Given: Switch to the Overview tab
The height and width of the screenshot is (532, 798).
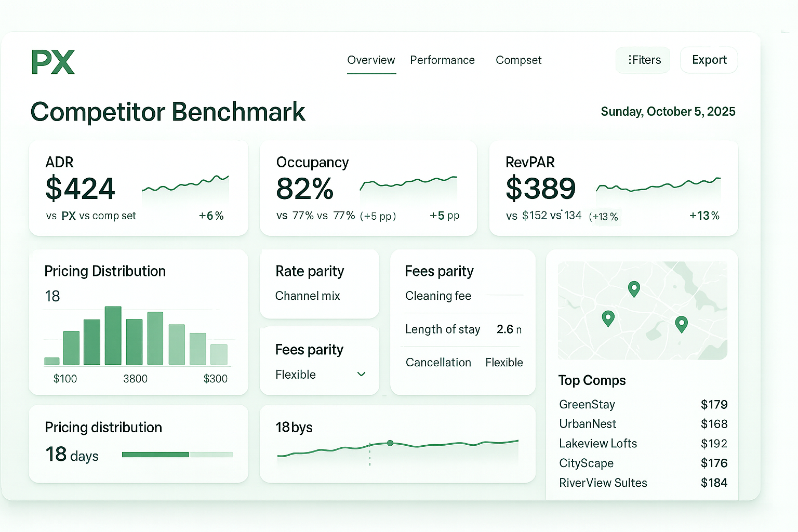Looking at the screenshot, I should (371, 60).
